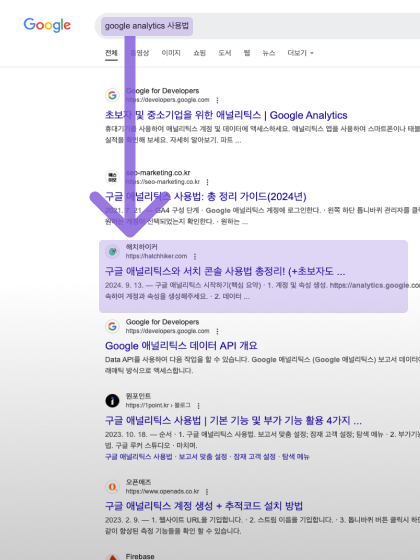Click the https://1point.kr › 블로그 breadcrumb
Image resolution: width=420 pixels, height=560 pixels.
(x=158, y=405)
